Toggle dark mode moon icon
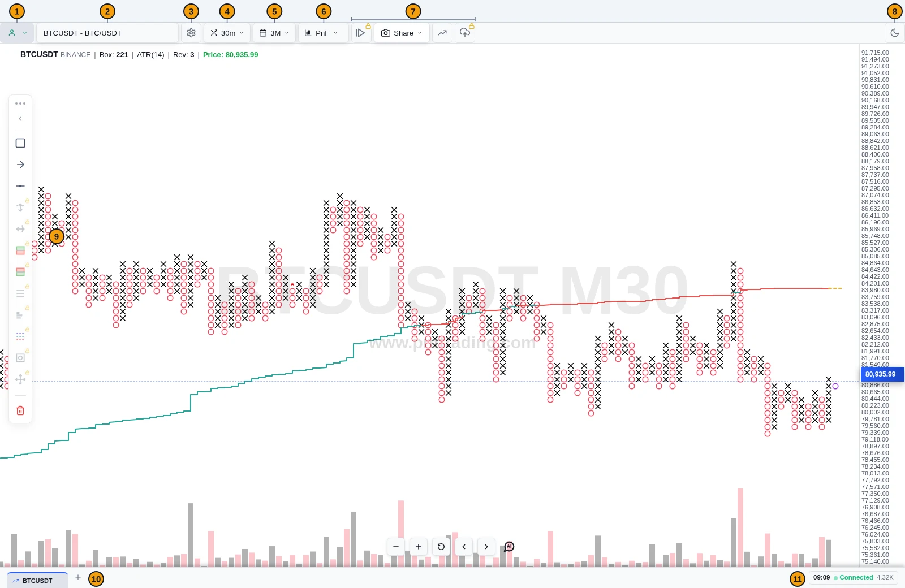 [894, 33]
